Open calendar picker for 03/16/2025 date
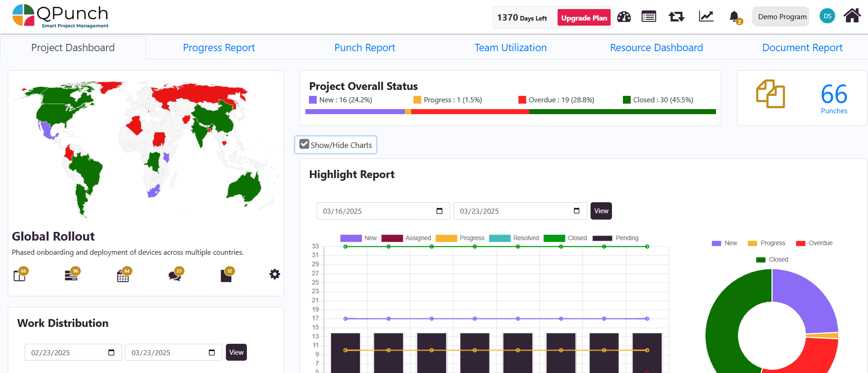 pos(439,211)
